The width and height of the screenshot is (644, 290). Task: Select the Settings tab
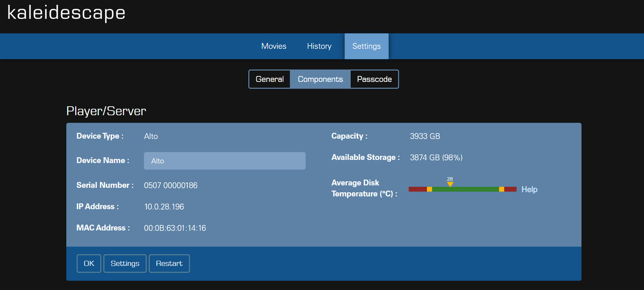tap(366, 46)
